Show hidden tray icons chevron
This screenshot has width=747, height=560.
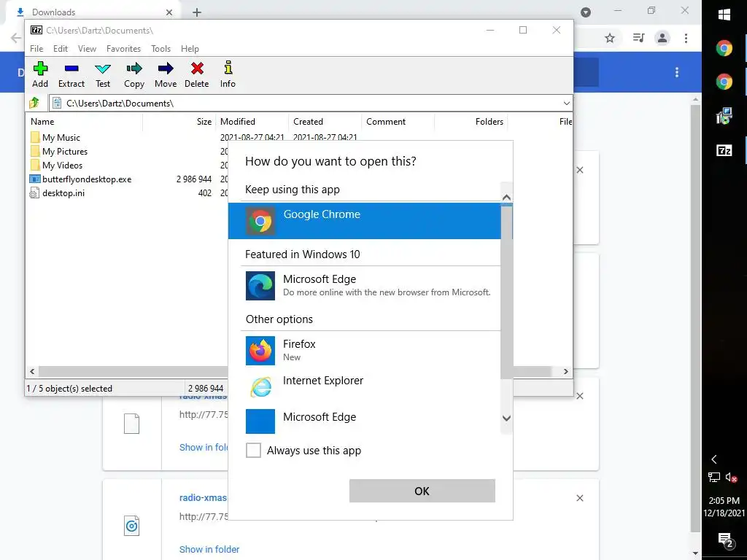pyautogui.click(x=714, y=459)
